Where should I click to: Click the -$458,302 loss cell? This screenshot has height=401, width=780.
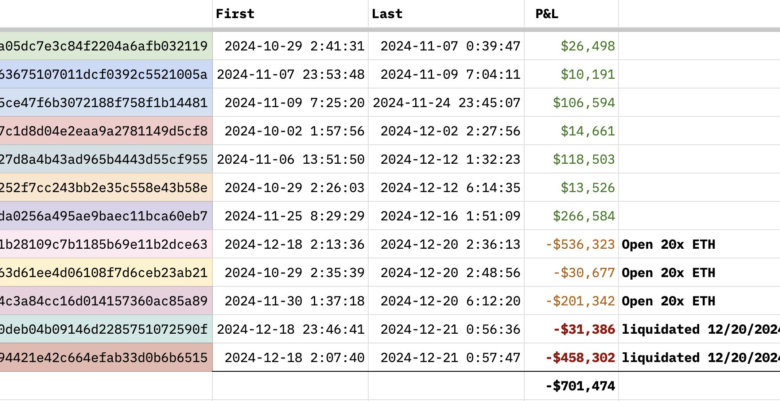tap(572, 358)
